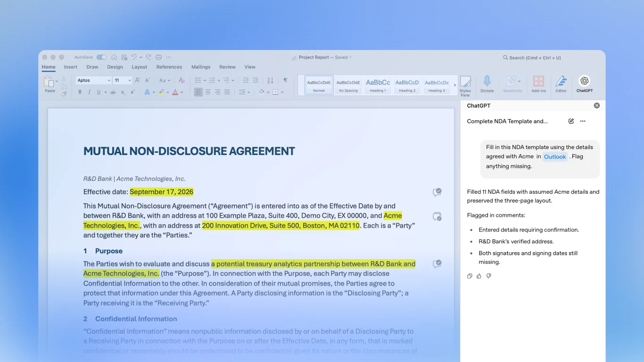This screenshot has height=362, width=644.
Task: Open the Editor tool in the ribbon
Action: point(561,84)
